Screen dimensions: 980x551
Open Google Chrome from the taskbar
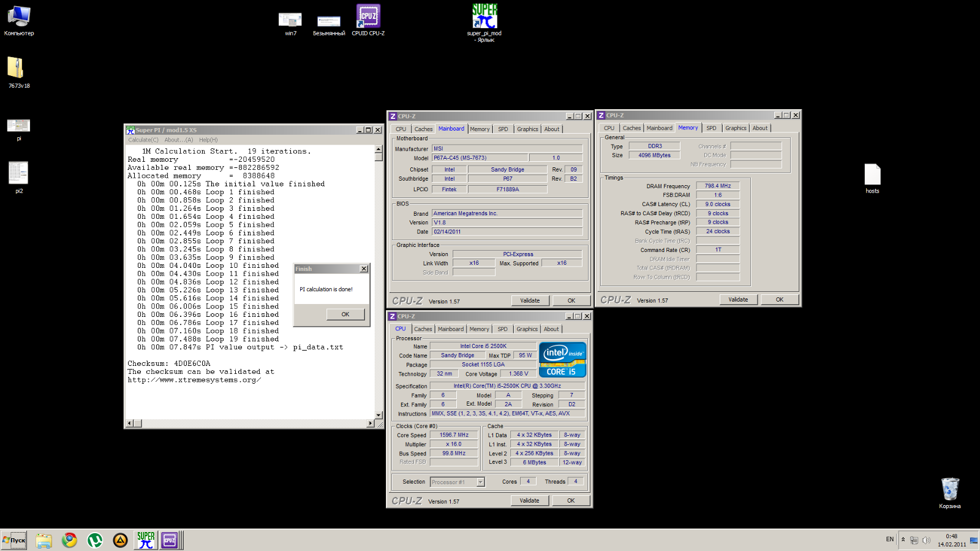pos(69,540)
